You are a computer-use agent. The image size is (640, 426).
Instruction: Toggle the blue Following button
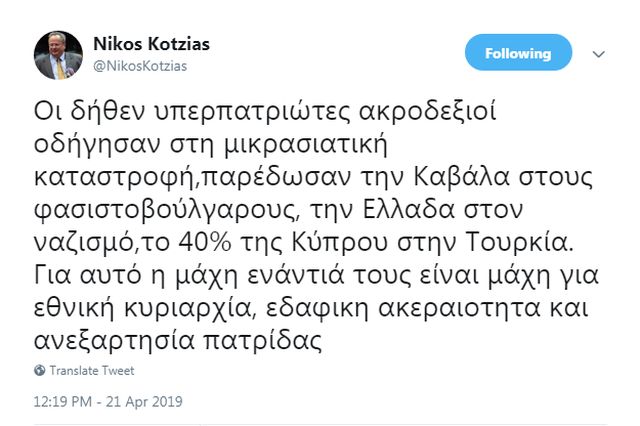click(518, 53)
